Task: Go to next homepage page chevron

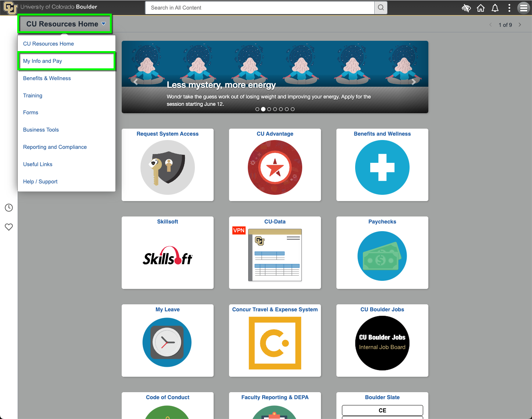Action: click(x=520, y=25)
